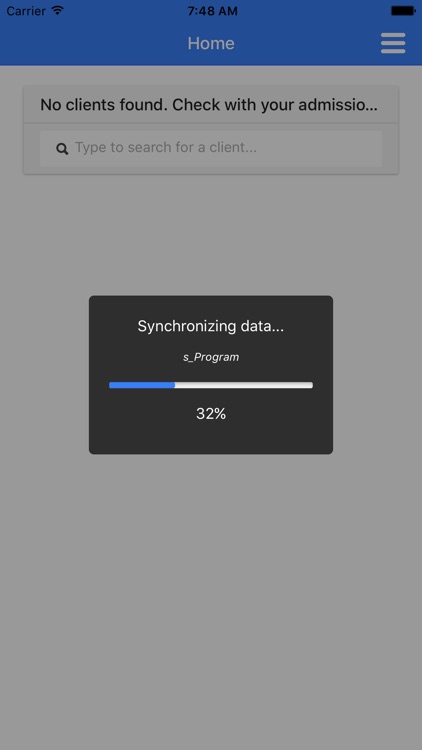Click the Carrier label in status bar

(26, 11)
